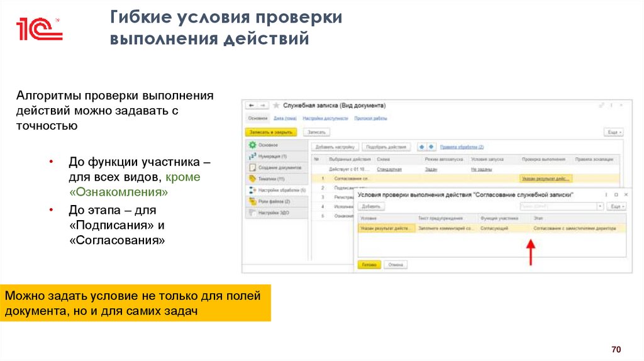
Task: Click the back arrow navigation icon
Action: [x=252, y=106]
